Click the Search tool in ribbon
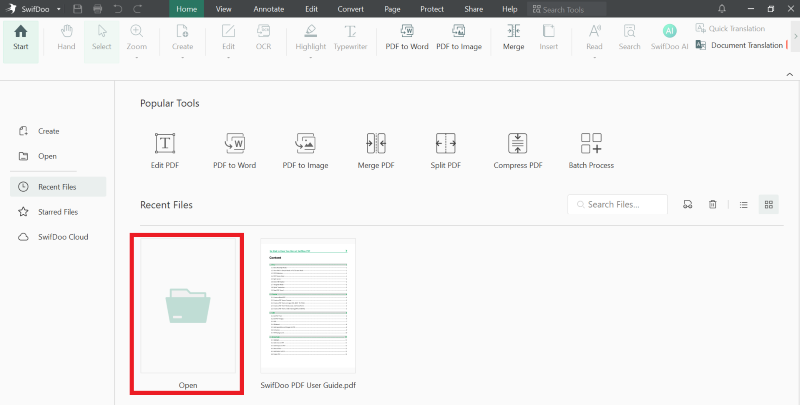800x405 pixels. (629, 38)
